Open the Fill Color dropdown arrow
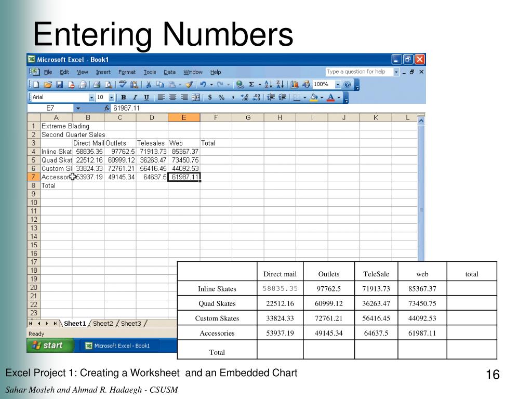The height and width of the screenshot is (399, 532). coord(322,98)
